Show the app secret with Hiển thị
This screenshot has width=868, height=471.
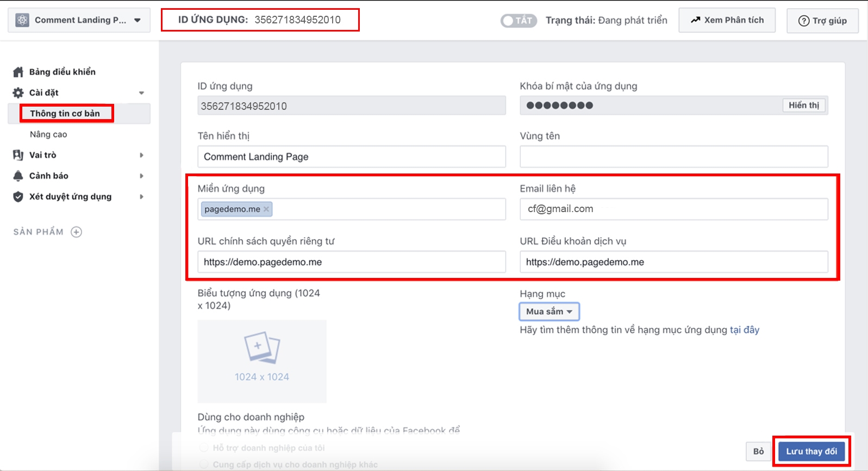[x=803, y=105]
